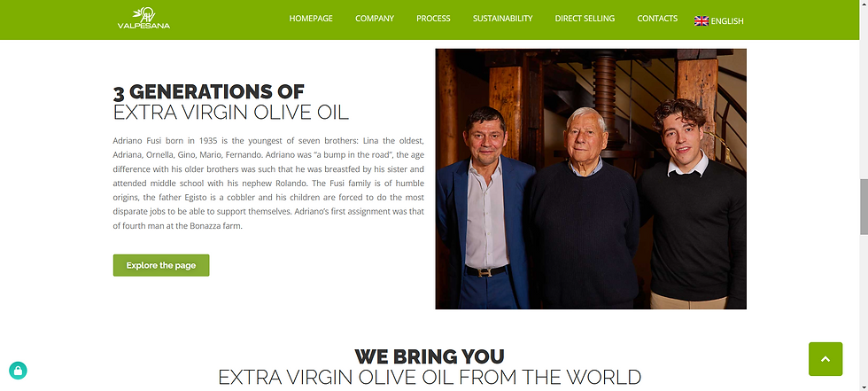This screenshot has height=391, width=868.
Task: Click the UK flag language icon
Action: coord(701,20)
